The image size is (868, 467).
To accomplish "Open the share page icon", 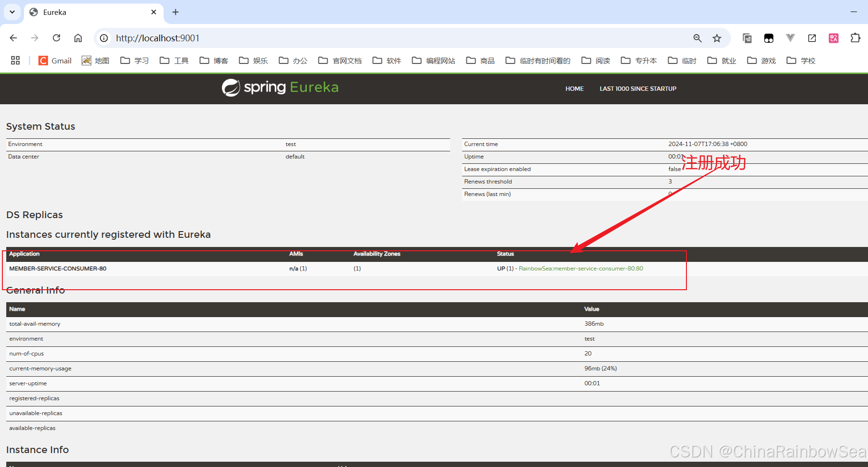I will (x=812, y=38).
